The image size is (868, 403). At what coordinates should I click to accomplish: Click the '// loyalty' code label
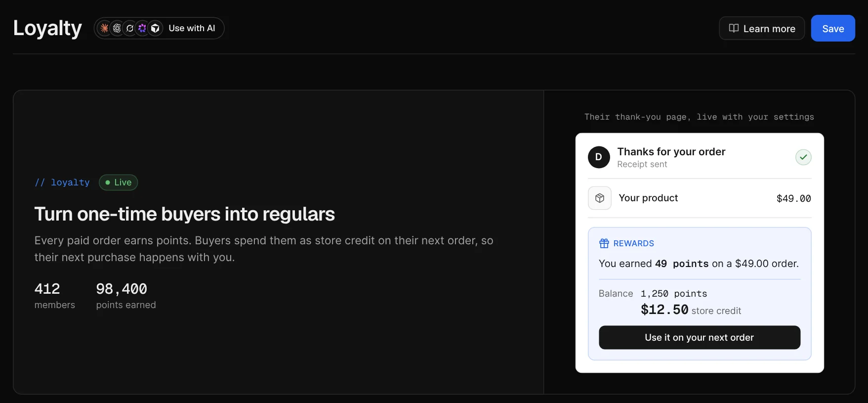point(62,182)
